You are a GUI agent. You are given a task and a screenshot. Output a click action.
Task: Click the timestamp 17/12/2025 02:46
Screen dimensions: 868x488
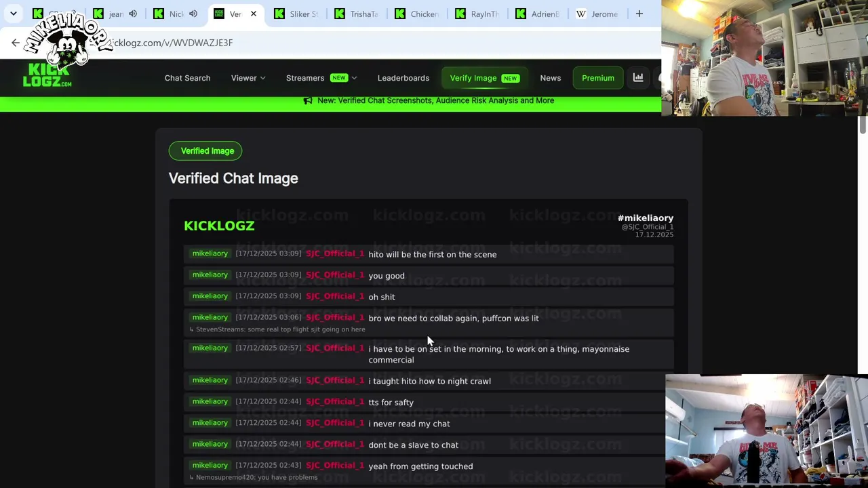click(269, 380)
